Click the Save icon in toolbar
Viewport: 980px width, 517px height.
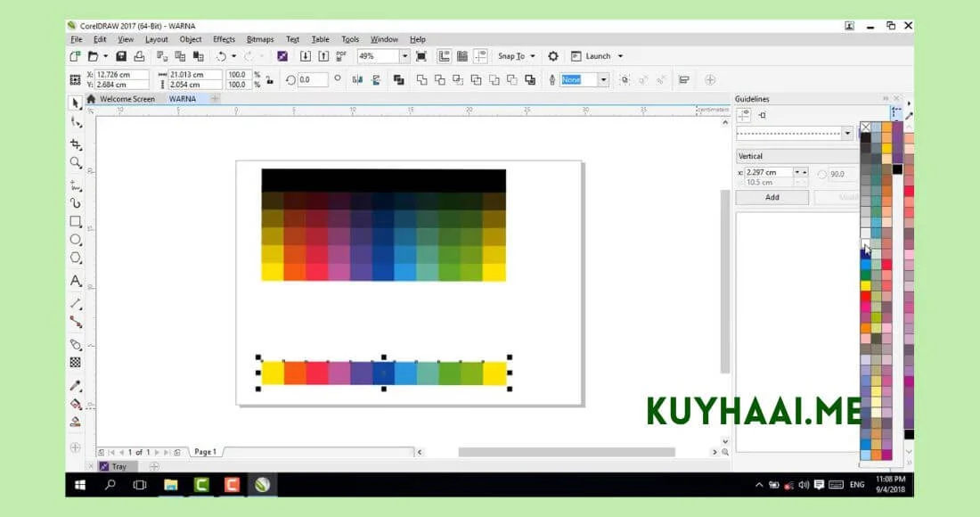tap(121, 56)
